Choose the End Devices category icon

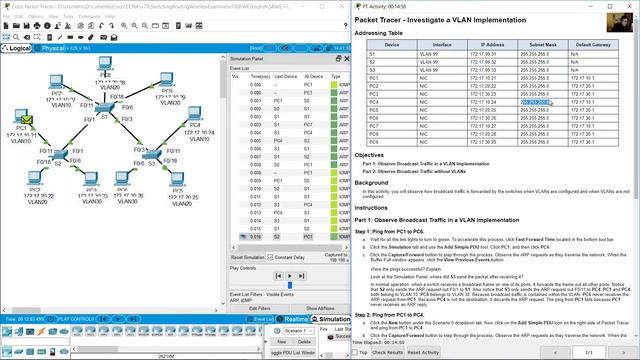coord(18,331)
